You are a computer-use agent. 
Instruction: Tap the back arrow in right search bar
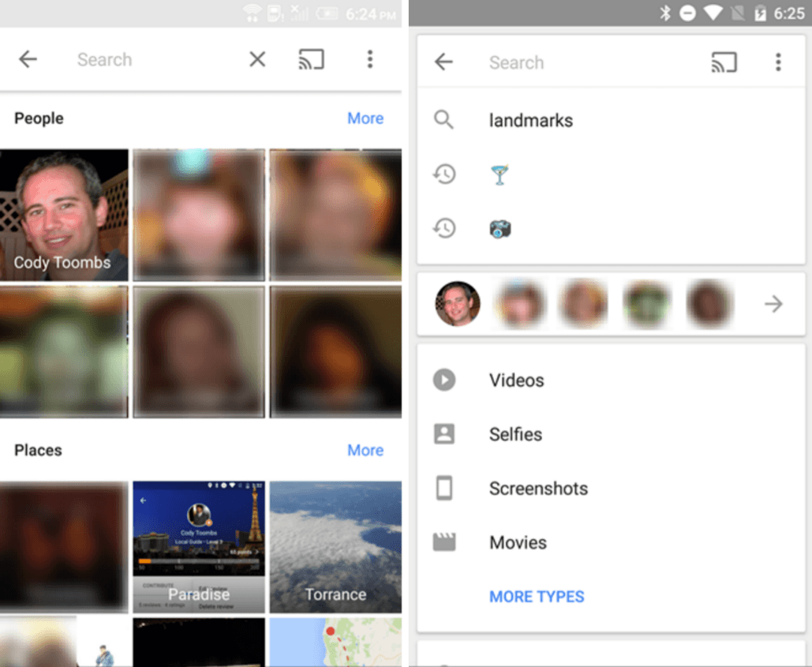pos(444,62)
